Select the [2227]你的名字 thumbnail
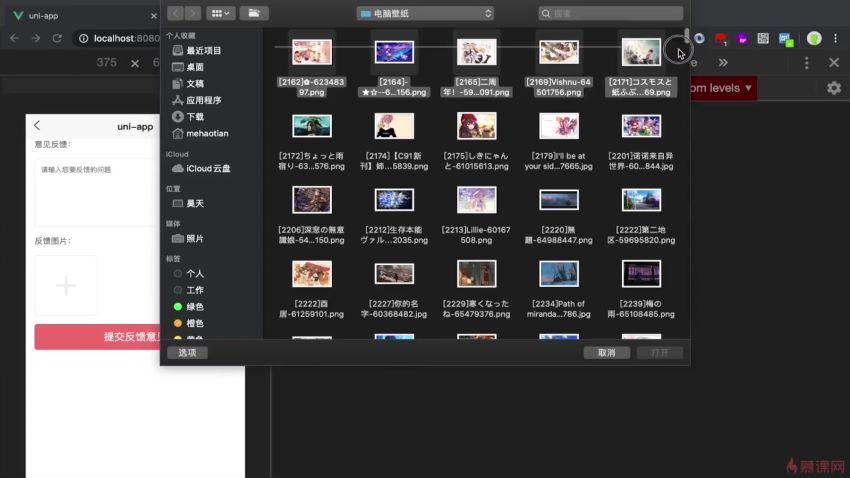Screen dimensions: 850x478 (x=394, y=274)
